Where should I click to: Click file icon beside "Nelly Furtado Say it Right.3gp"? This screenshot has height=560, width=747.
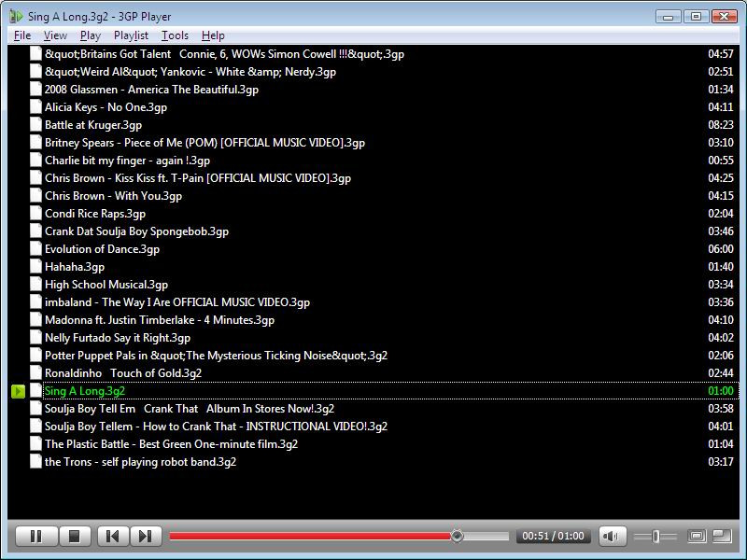[x=35, y=338]
